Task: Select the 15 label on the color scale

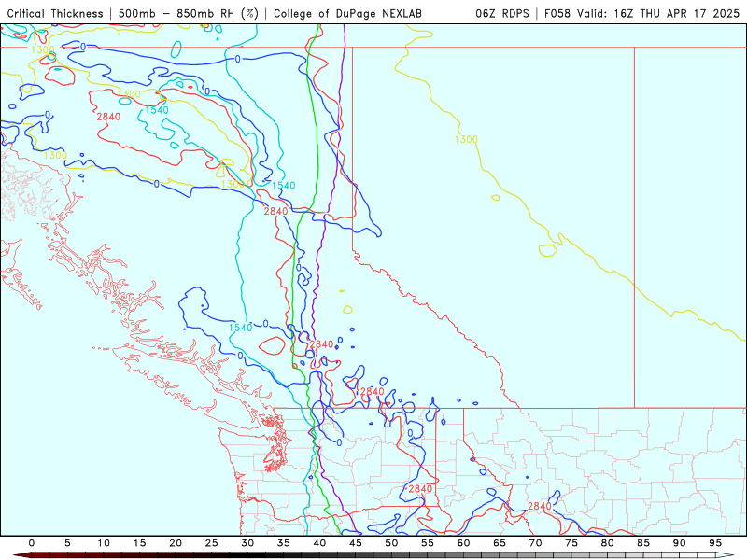Action: click(x=139, y=543)
